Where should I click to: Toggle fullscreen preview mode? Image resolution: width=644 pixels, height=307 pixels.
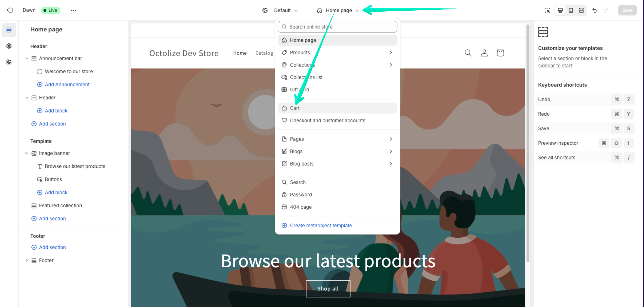[x=581, y=10]
